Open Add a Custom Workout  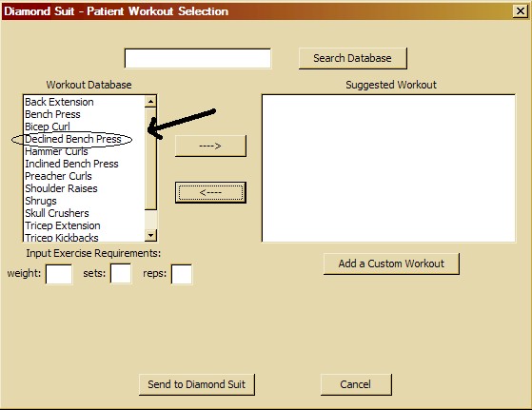391,264
